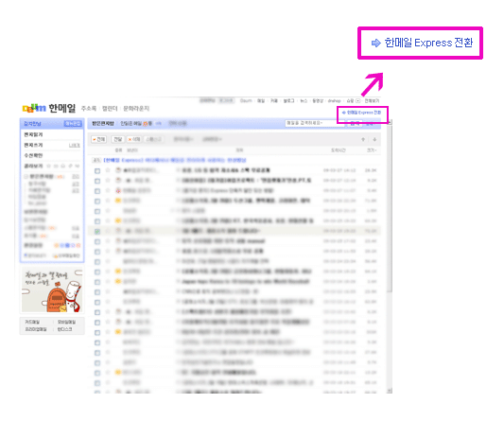Open the 주소록 address book menu
The width and height of the screenshot is (504, 421).
click(x=89, y=109)
